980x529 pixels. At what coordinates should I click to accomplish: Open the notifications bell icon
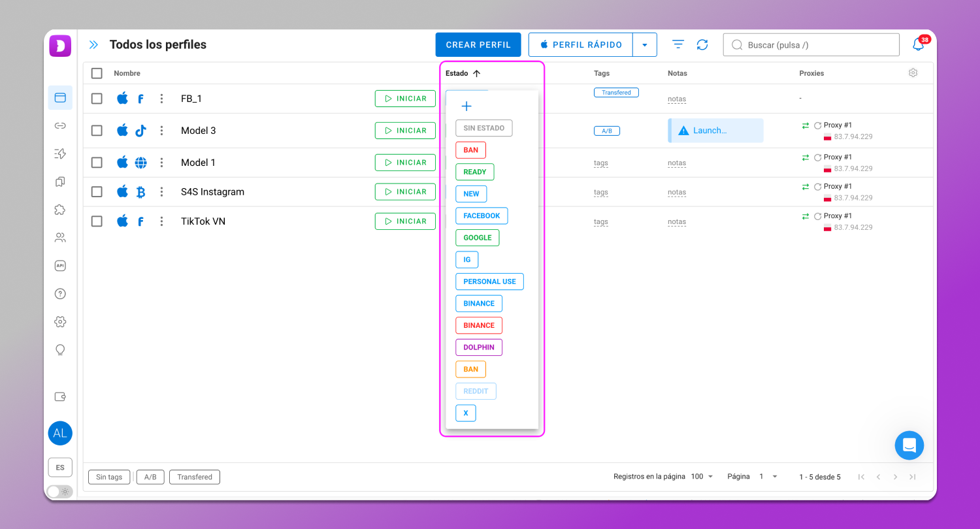(x=919, y=45)
